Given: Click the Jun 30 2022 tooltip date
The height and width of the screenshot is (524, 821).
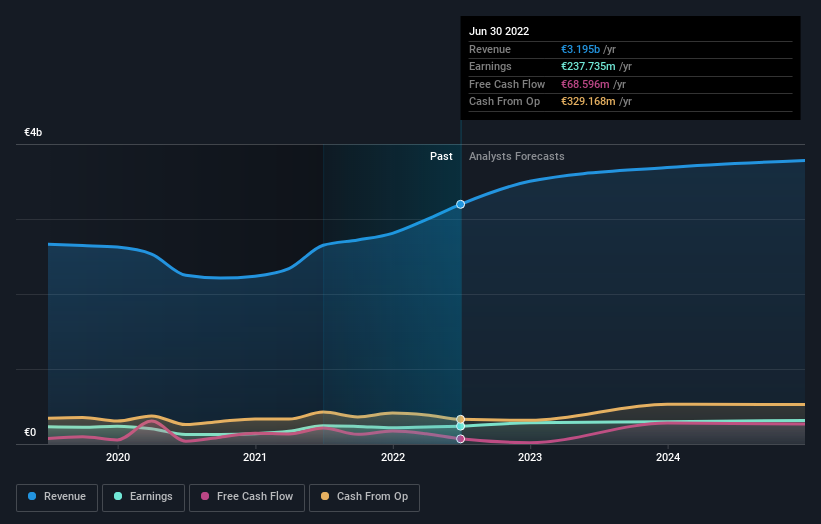Looking at the screenshot, I should point(499,31).
